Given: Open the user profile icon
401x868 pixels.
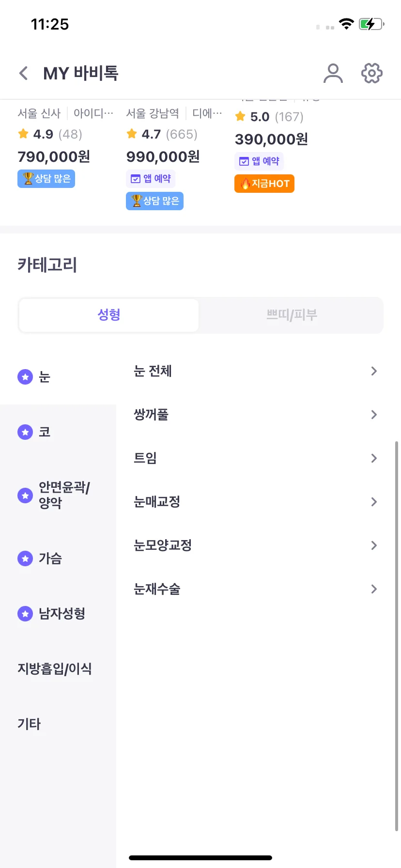Looking at the screenshot, I should (333, 73).
